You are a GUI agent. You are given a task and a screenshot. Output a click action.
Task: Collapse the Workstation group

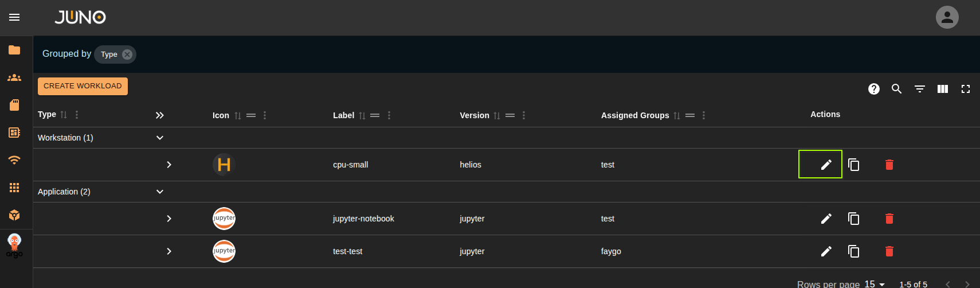tap(160, 138)
